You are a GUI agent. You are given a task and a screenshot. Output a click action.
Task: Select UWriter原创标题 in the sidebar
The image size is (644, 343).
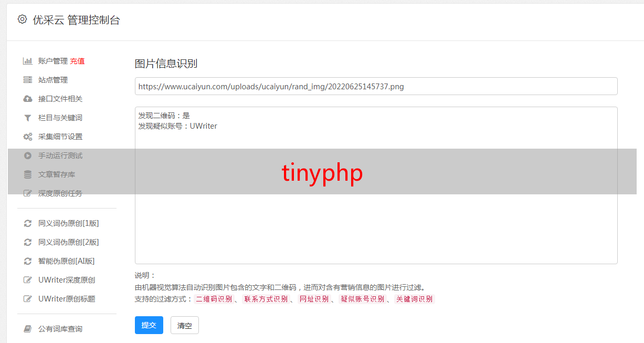click(x=67, y=299)
